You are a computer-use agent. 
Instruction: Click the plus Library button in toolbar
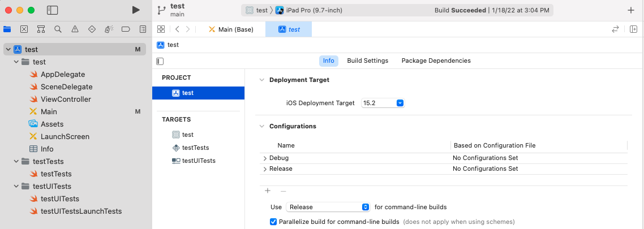point(632,10)
